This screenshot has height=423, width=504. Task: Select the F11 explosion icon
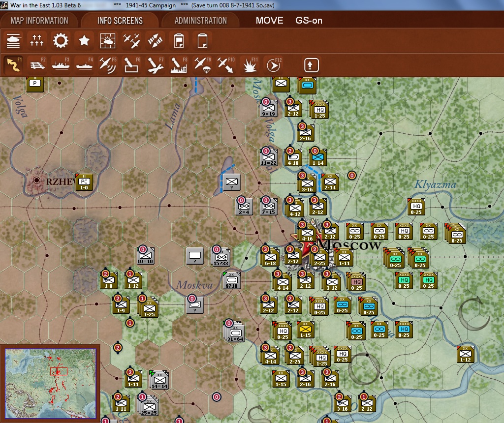click(x=250, y=65)
